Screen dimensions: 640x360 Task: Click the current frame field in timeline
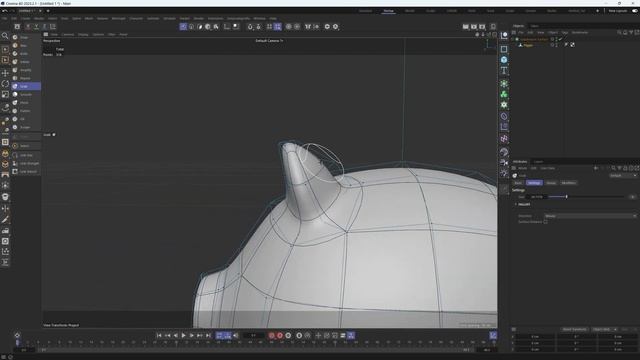click(x=253, y=335)
